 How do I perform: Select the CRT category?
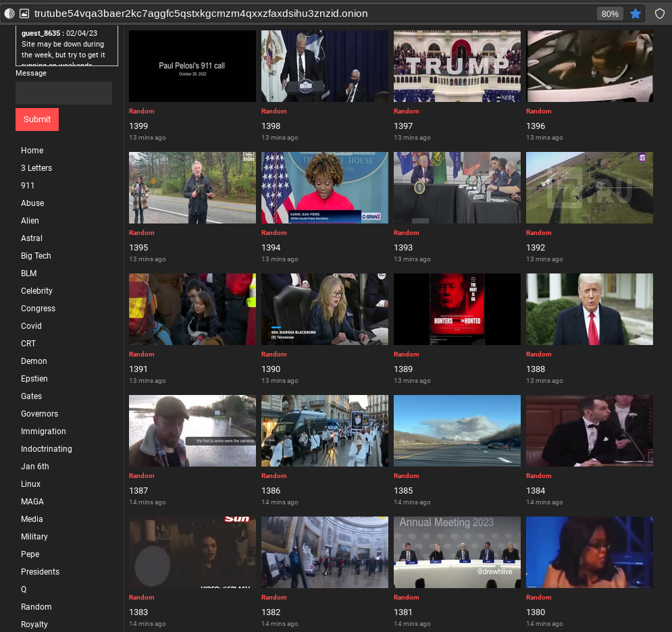click(x=28, y=344)
